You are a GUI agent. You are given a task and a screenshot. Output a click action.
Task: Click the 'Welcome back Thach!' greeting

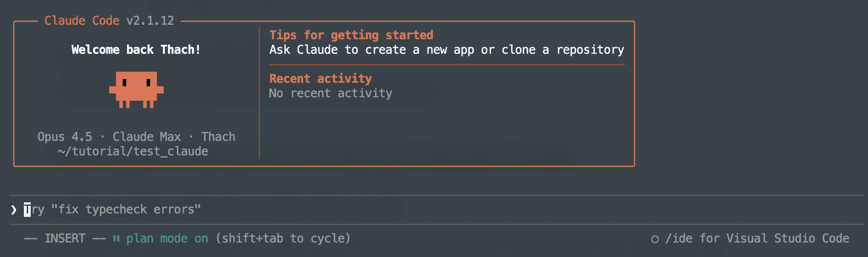point(136,50)
